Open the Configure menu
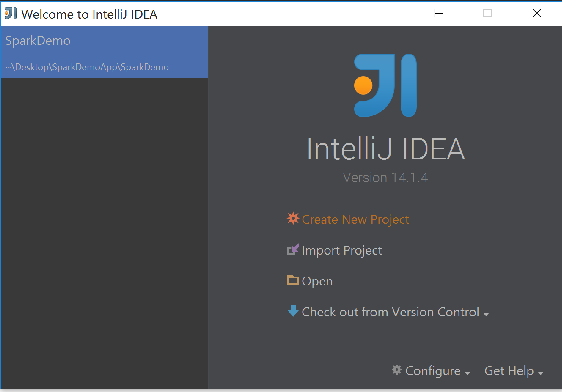This screenshot has height=392, width=564. coord(433,371)
